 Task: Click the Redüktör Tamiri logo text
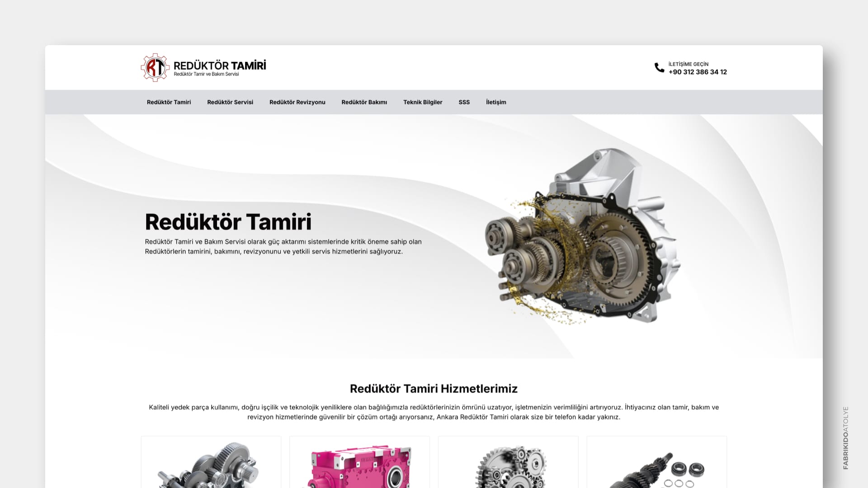(x=220, y=65)
